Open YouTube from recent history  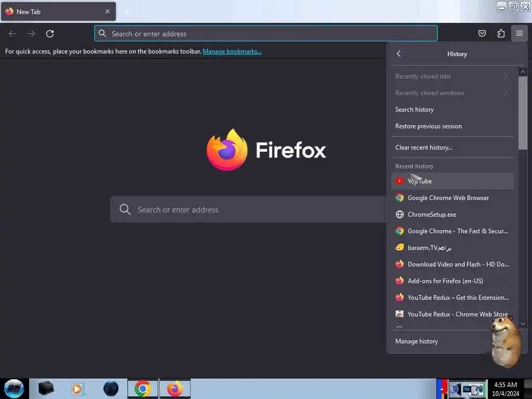click(453, 181)
